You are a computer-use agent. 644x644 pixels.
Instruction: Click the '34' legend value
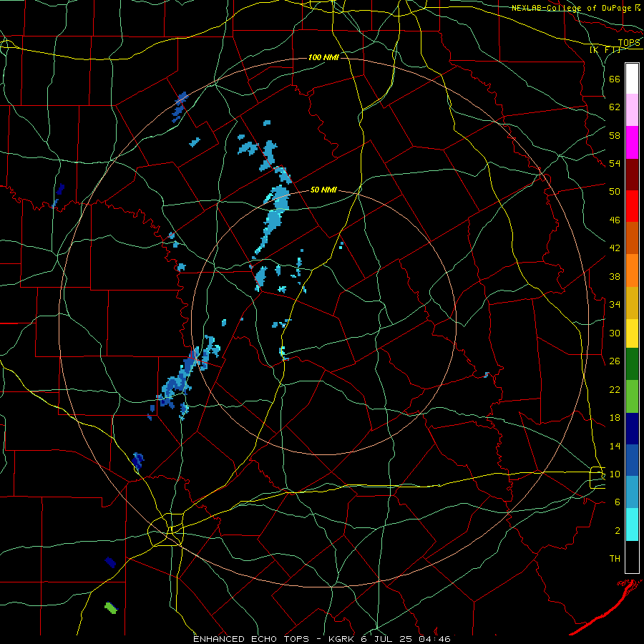[x=615, y=304]
